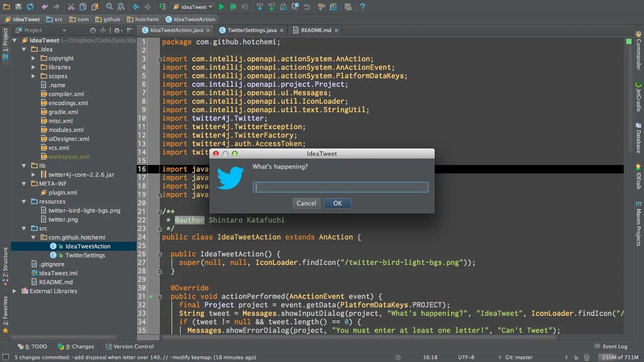Open Version Control tool window
Viewport: 644px width, 362px height.
click(129, 346)
